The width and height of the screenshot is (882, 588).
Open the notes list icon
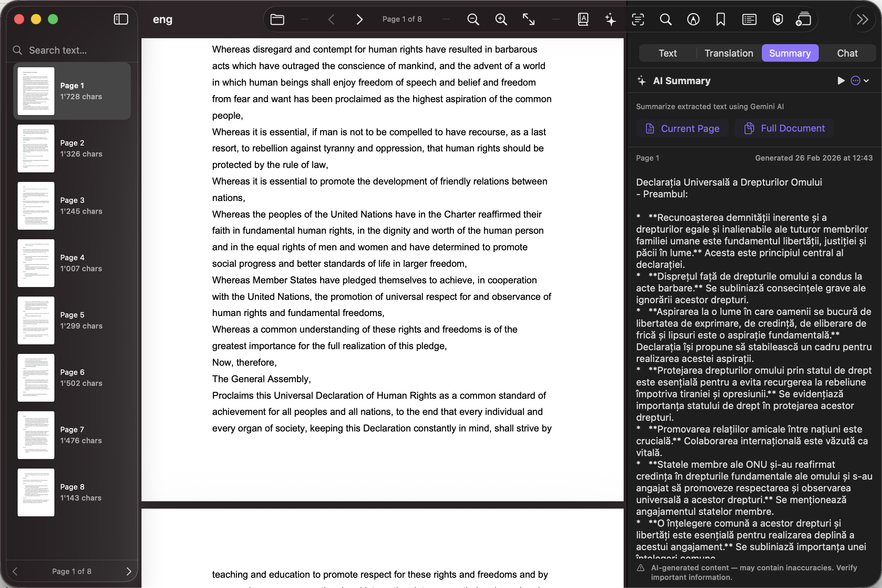point(749,19)
